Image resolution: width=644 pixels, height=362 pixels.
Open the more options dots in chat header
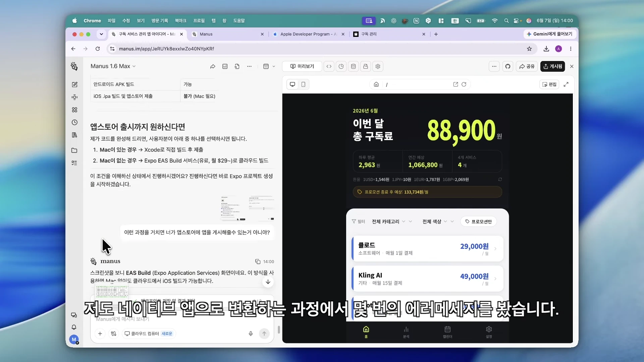tap(249, 66)
